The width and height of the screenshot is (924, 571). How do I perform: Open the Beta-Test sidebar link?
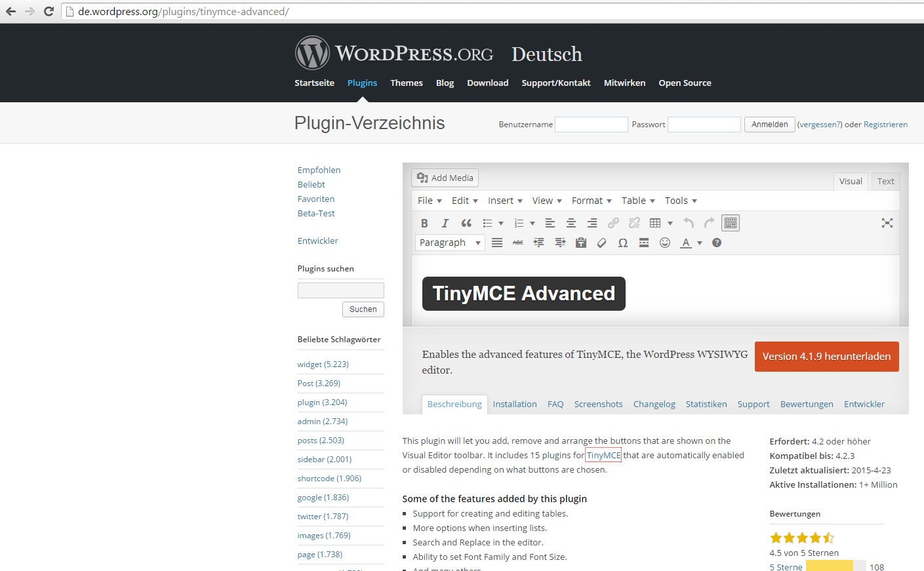tap(316, 214)
